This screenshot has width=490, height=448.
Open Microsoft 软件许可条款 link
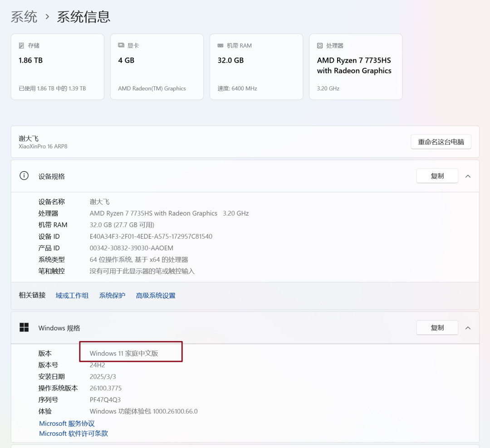73,433
